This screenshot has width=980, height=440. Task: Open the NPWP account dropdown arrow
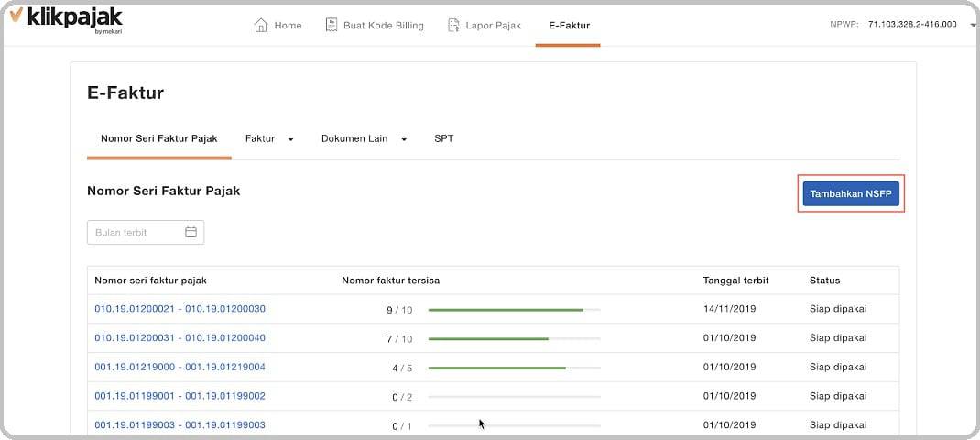point(973,25)
